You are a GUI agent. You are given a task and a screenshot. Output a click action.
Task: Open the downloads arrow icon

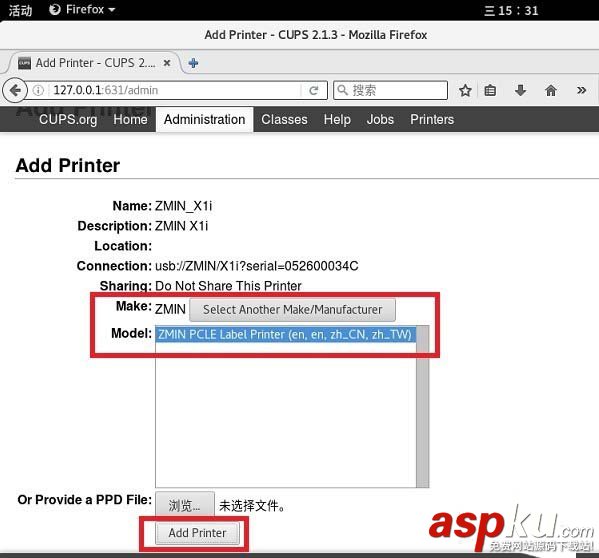coord(520,91)
